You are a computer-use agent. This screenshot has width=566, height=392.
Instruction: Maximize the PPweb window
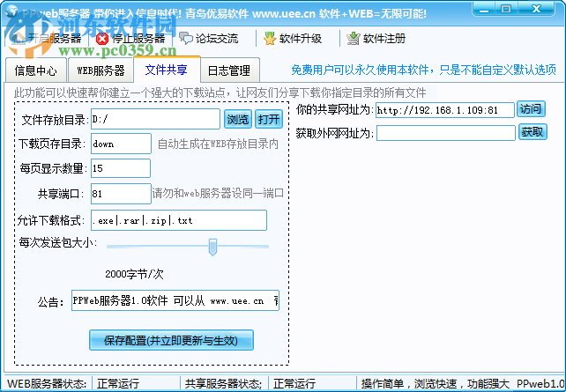tap(506, 9)
